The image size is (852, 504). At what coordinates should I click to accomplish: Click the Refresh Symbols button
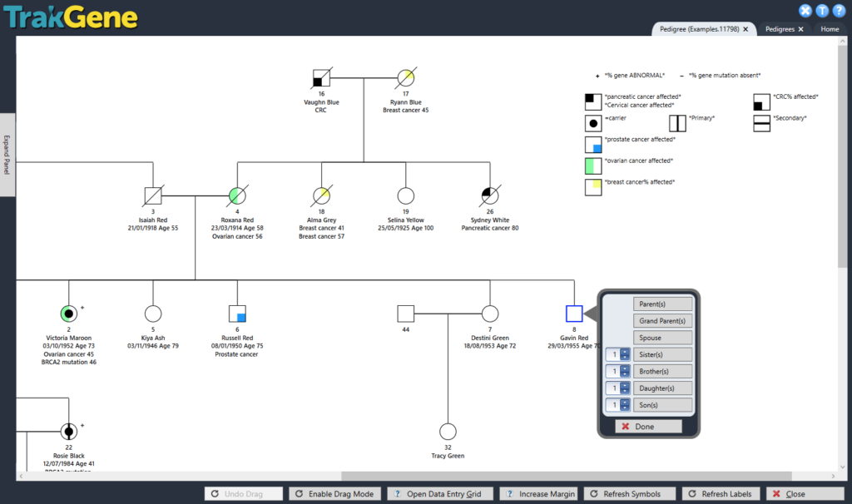[630, 493]
